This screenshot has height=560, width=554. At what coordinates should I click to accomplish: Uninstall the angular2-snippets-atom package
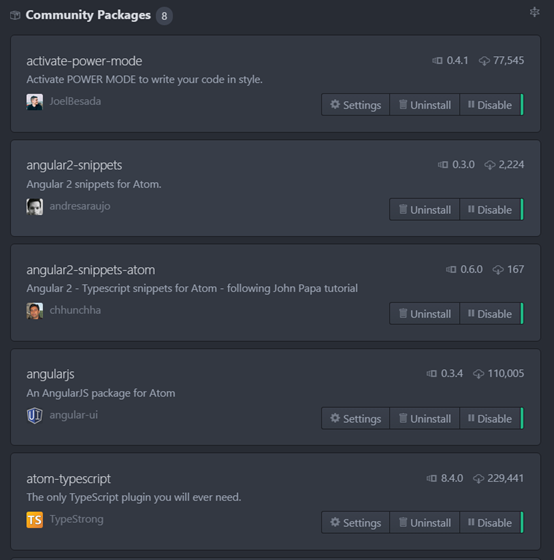(424, 314)
